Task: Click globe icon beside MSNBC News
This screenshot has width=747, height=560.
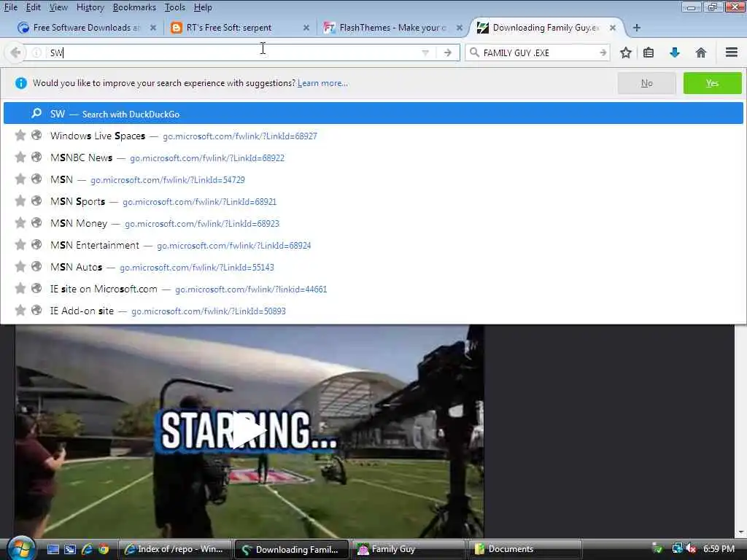Action: click(x=36, y=157)
